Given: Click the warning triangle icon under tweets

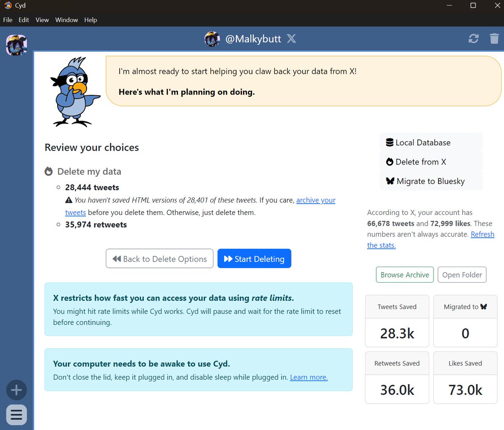Looking at the screenshot, I should coord(69,200).
